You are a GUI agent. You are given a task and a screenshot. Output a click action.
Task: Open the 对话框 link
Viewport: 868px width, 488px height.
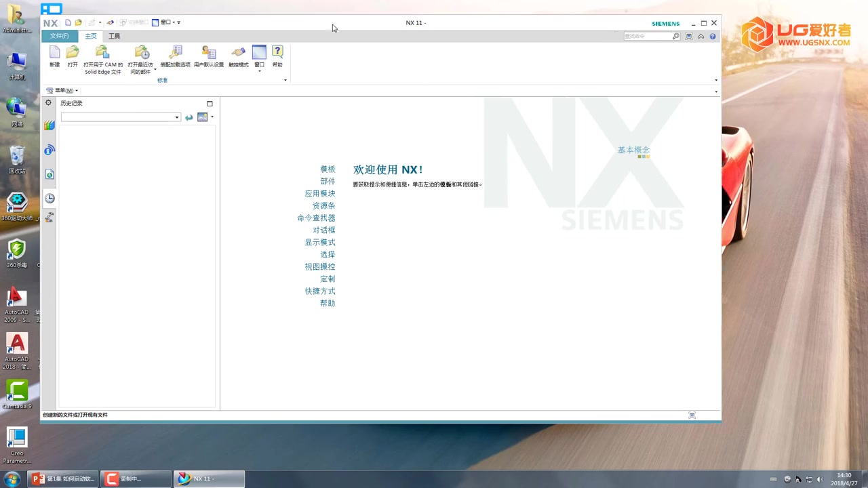[323, 230]
